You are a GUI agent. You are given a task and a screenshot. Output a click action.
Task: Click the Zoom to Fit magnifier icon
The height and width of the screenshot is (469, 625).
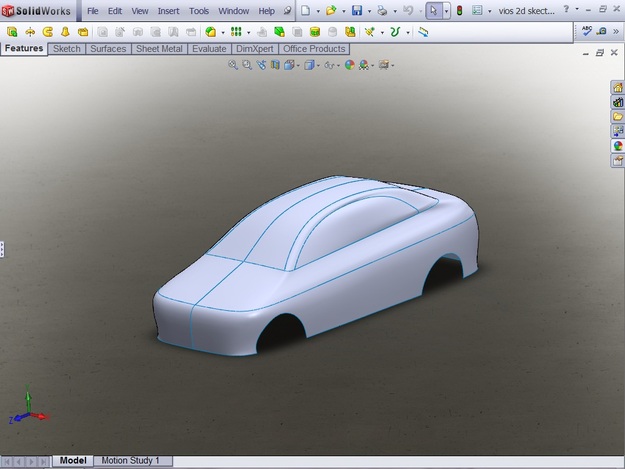pyautogui.click(x=233, y=65)
